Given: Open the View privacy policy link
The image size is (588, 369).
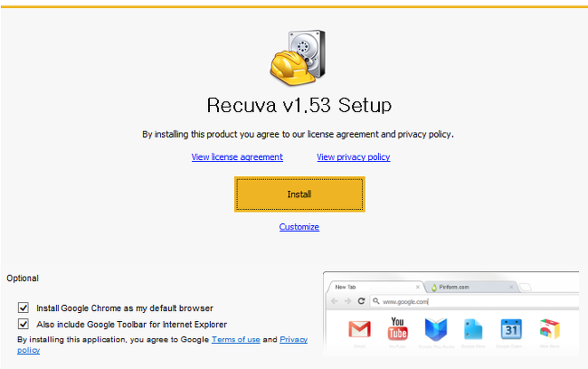Looking at the screenshot, I should point(353,156).
